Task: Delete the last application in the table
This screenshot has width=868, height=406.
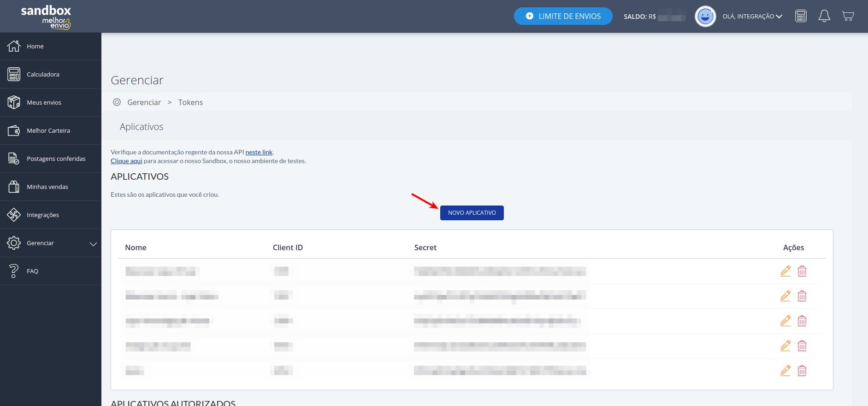Action: 802,371
